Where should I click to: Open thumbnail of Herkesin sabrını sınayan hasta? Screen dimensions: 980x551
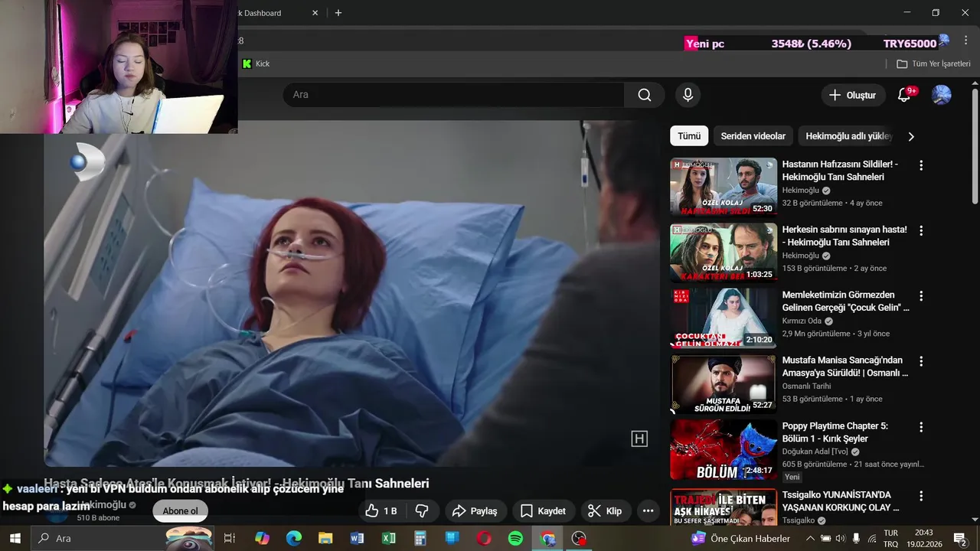(x=724, y=253)
